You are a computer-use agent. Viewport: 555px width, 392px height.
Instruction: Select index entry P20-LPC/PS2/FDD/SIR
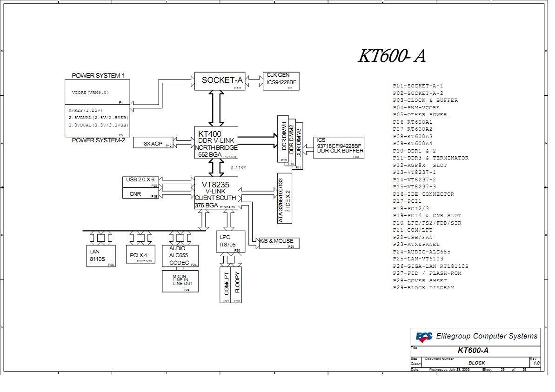[427, 223]
